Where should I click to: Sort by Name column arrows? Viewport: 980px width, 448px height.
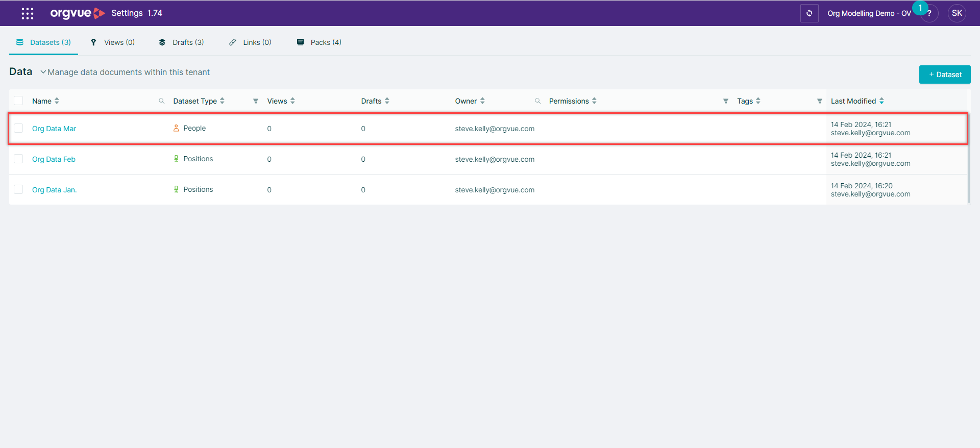[x=57, y=101]
